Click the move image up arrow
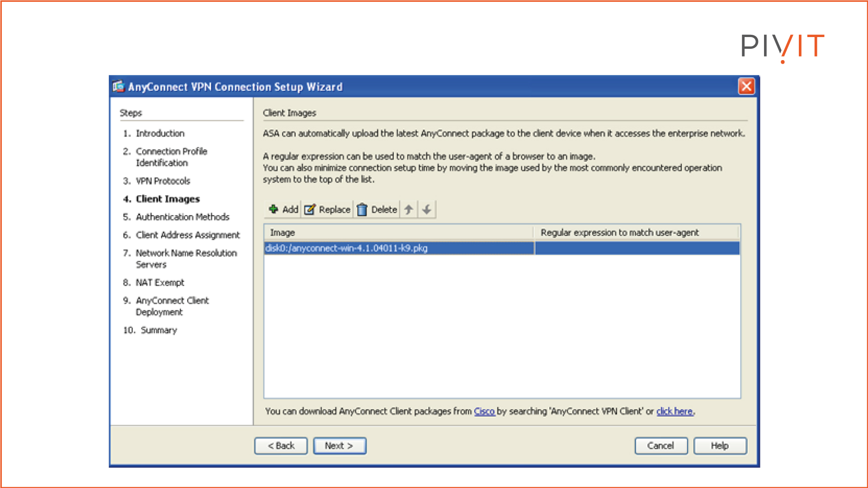Image resolution: width=868 pixels, height=488 pixels. [408, 209]
